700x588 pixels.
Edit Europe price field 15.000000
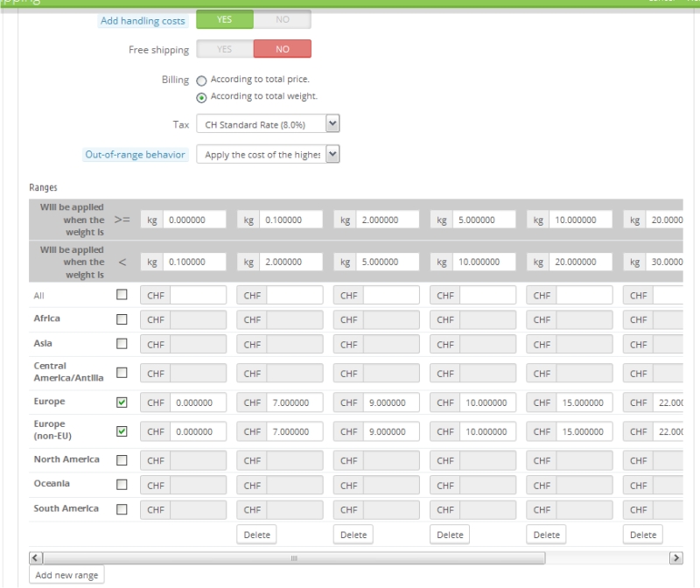tap(584, 402)
